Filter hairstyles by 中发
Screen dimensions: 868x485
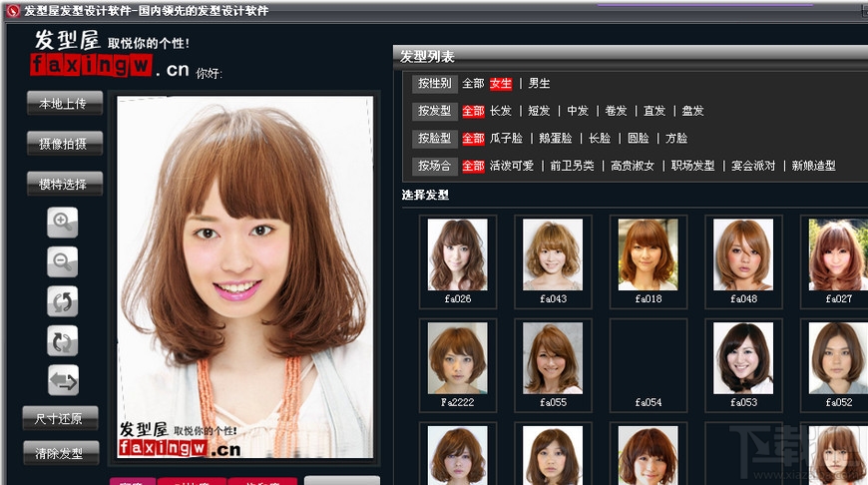pyautogui.click(x=578, y=111)
